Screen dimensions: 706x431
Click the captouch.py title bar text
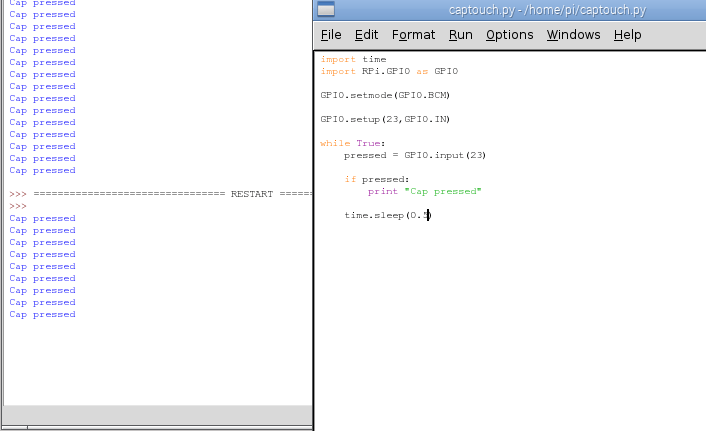tap(547, 10)
